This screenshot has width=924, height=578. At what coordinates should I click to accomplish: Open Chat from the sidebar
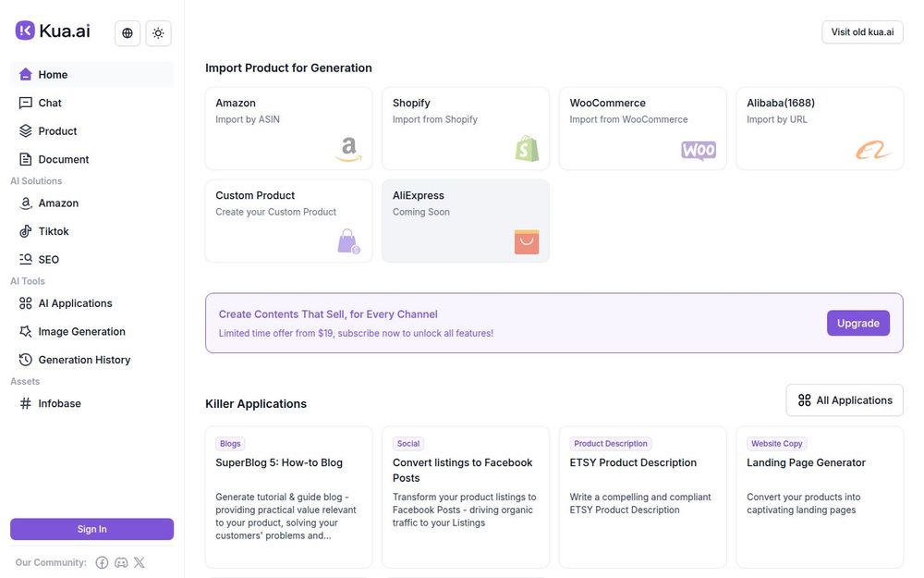point(50,103)
